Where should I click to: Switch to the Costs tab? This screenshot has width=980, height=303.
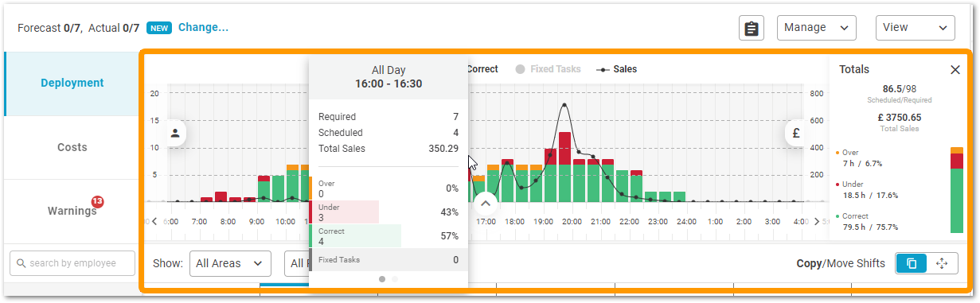pyautogui.click(x=72, y=147)
